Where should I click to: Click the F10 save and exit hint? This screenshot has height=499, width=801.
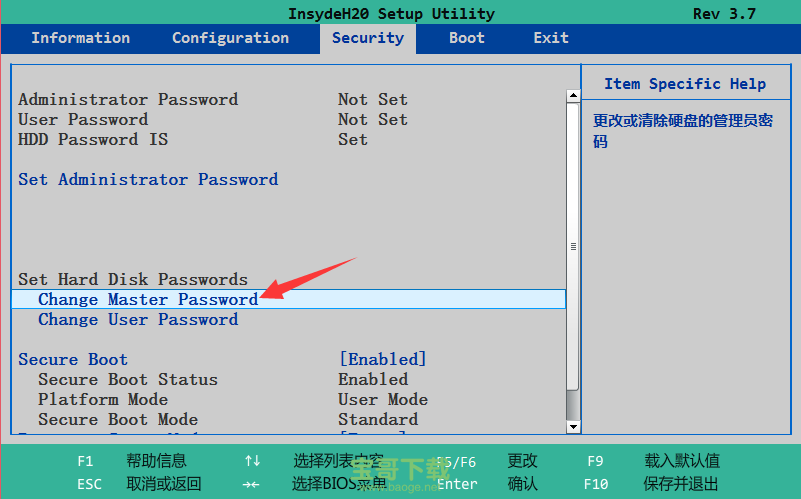[x=595, y=484]
